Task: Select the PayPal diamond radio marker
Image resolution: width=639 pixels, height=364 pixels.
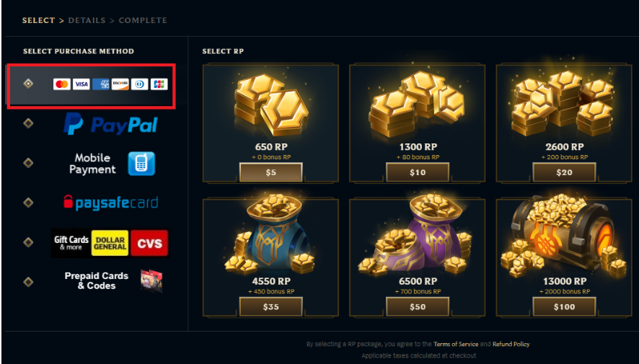Action: tap(28, 123)
